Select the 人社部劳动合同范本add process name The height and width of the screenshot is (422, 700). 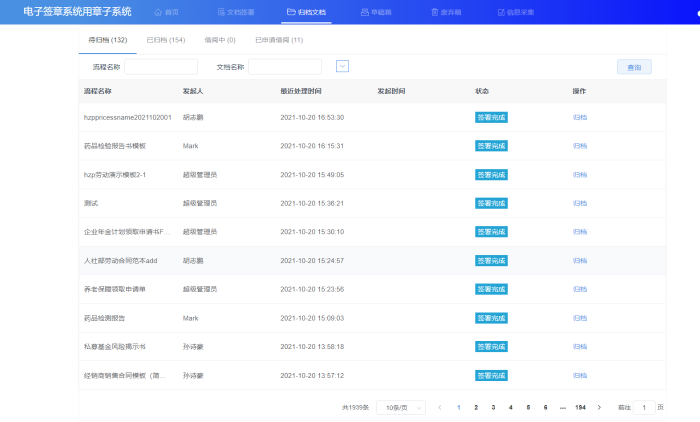[121, 261]
